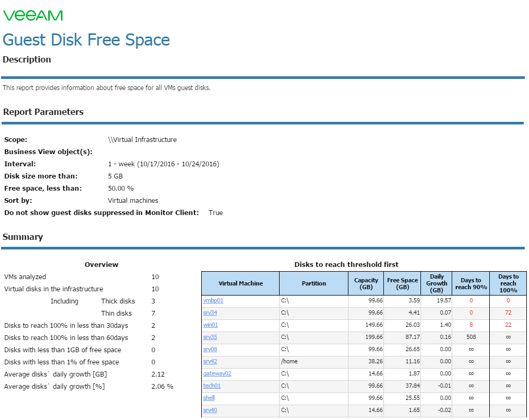Click the Overview heading
Image resolution: width=529 pixels, height=420 pixels.
101,264
